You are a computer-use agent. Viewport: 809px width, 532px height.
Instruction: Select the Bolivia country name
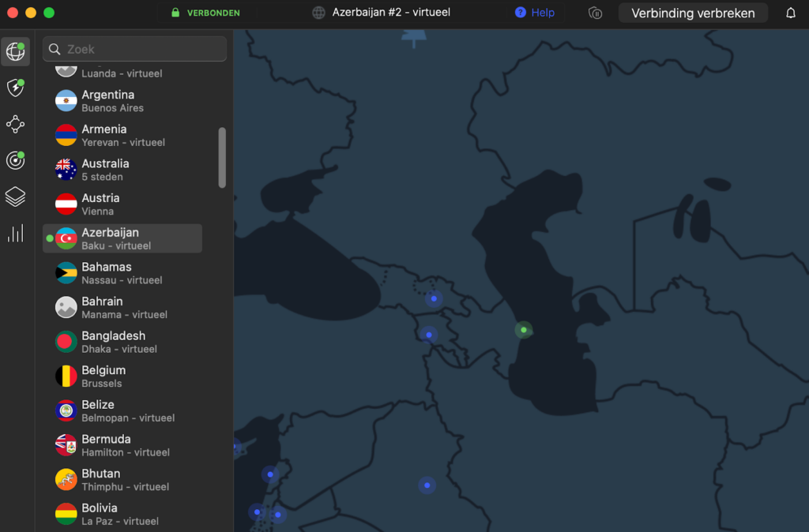(99, 508)
